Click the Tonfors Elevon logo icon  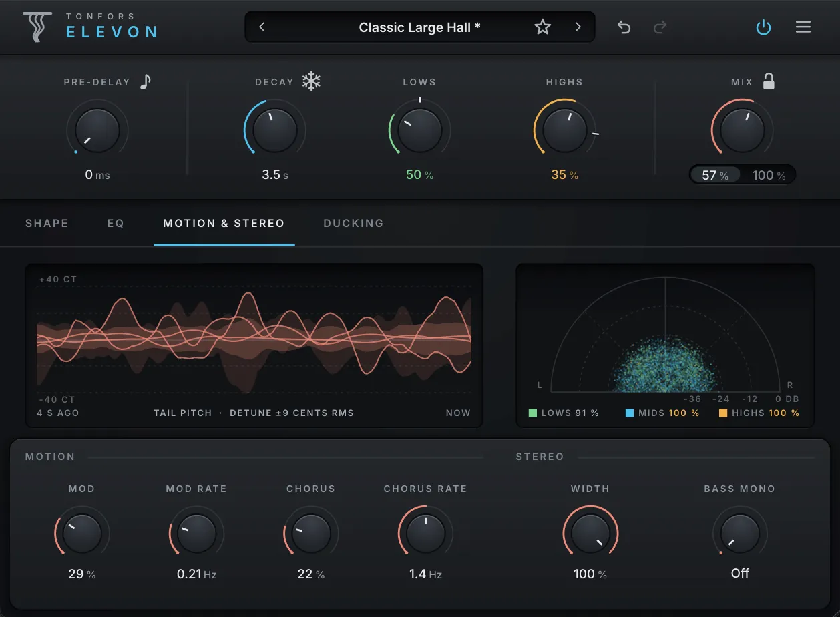(x=37, y=27)
